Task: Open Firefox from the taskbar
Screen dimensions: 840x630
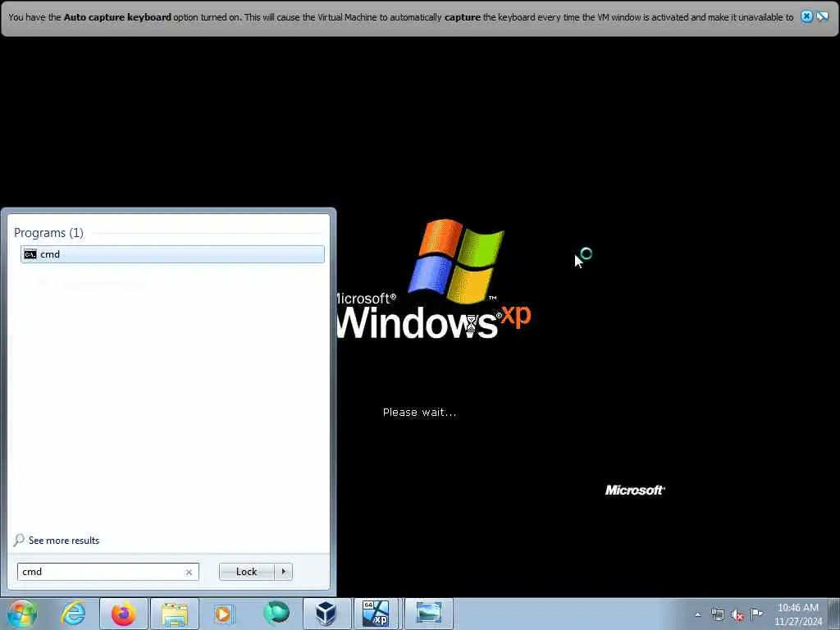Action: [x=123, y=614]
